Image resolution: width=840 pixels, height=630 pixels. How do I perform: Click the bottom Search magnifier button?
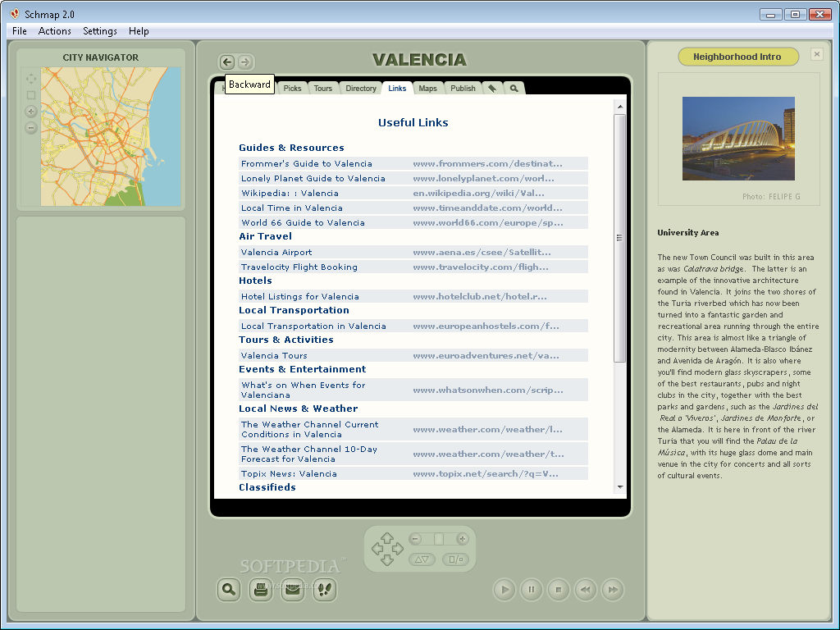click(x=229, y=590)
